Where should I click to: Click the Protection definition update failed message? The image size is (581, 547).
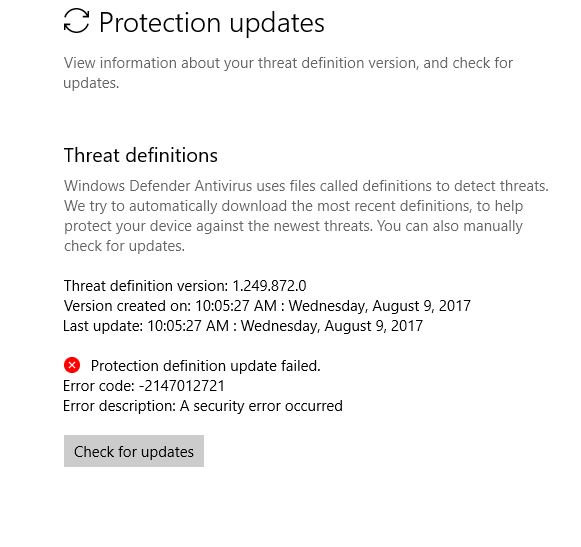[x=206, y=366]
